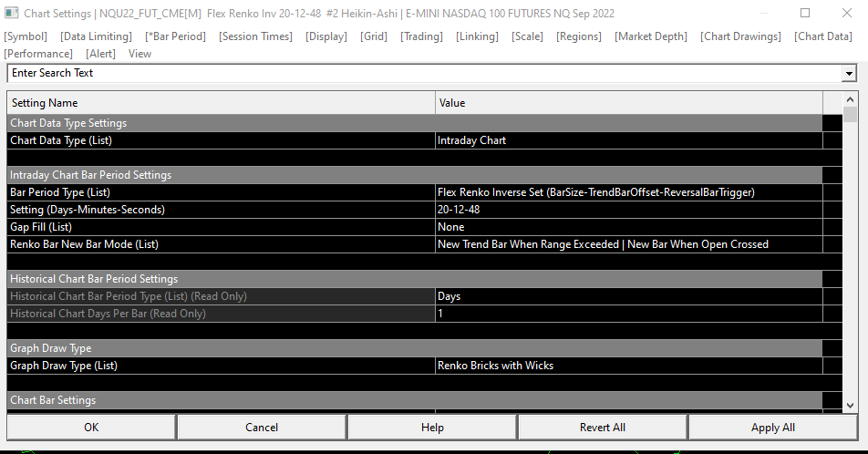The height and width of the screenshot is (454, 868).
Task: Open the [Session Times] tab
Action: pyautogui.click(x=255, y=36)
